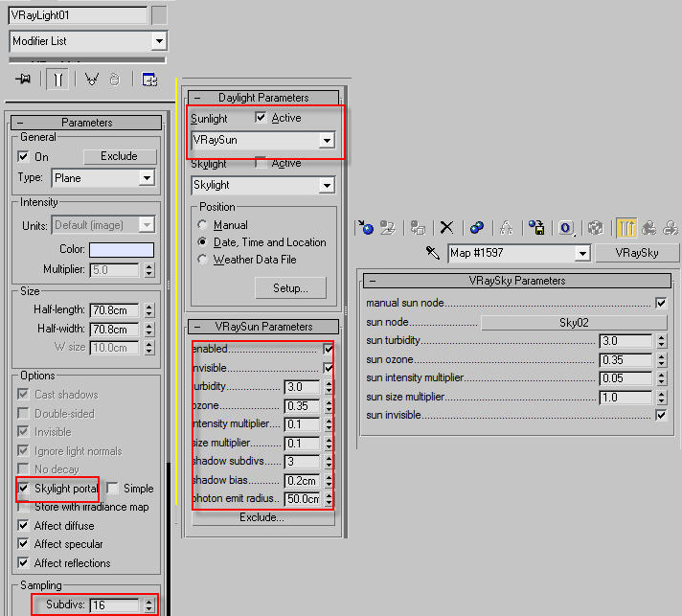Toggle the Affect specular checkbox
The height and width of the screenshot is (616, 682).
[24, 544]
